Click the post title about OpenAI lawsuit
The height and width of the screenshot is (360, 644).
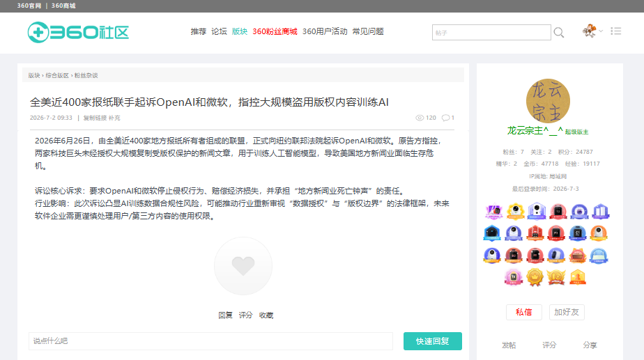[209, 102]
